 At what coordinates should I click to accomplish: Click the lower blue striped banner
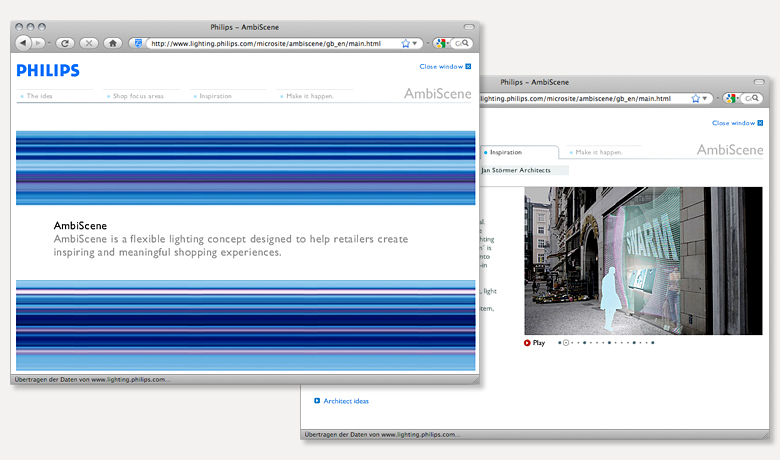coord(245,325)
